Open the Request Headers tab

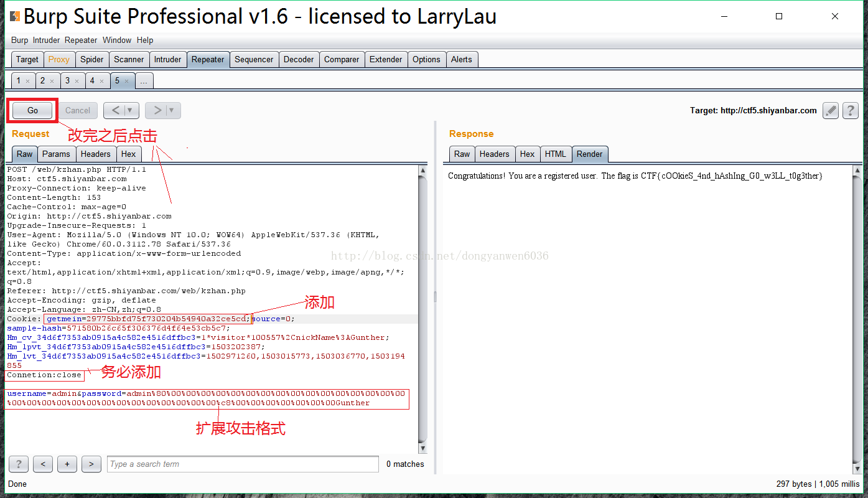pos(96,154)
